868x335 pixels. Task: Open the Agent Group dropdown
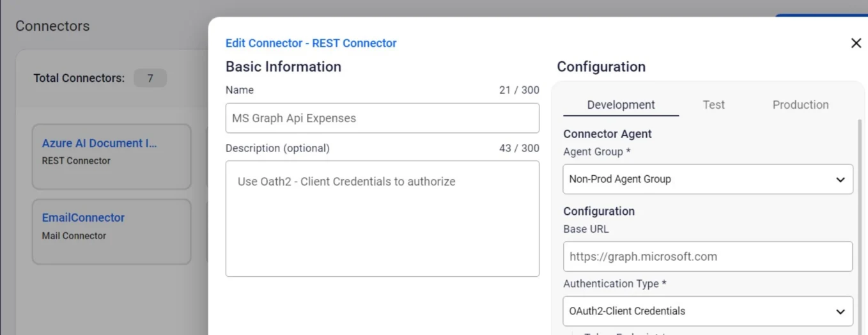tap(708, 179)
